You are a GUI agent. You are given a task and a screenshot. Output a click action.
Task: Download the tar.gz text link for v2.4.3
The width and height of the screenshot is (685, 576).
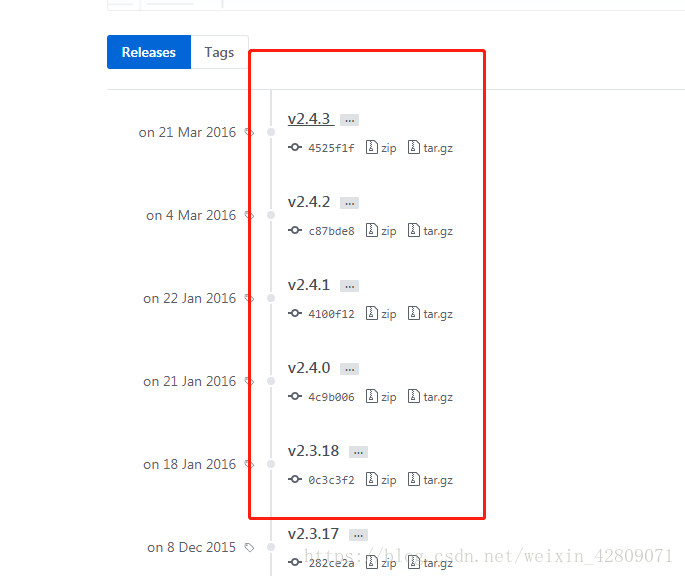[x=438, y=149]
